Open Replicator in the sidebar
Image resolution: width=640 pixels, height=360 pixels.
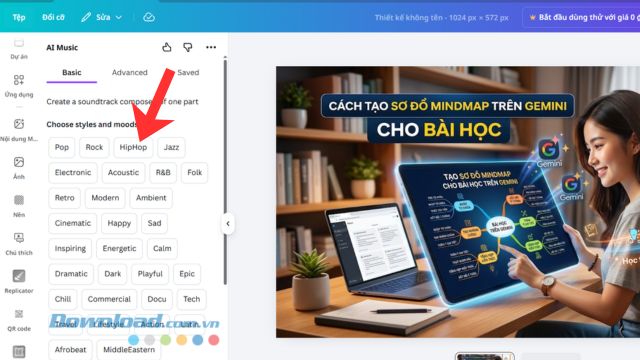[x=19, y=282]
